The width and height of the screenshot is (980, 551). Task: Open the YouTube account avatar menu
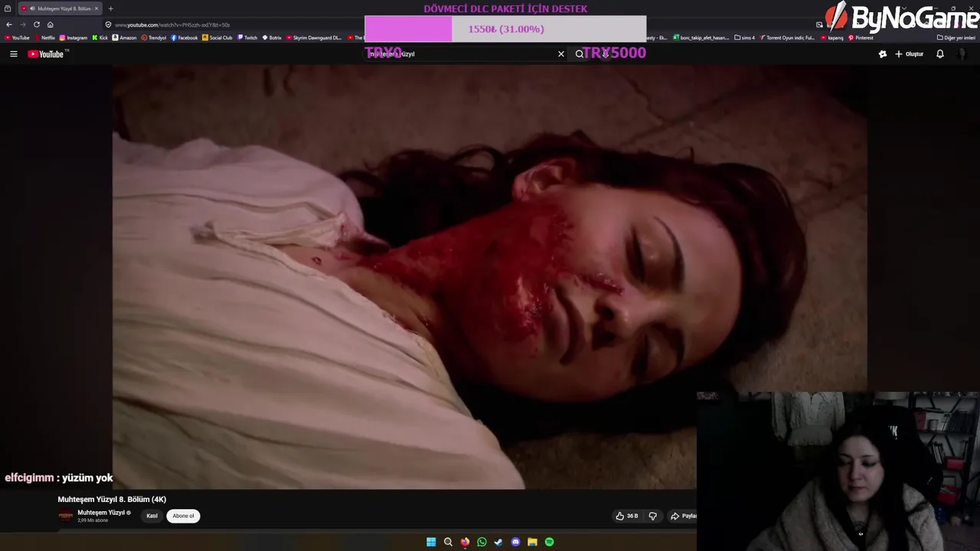pyautogui.click(x=962, y=54)
